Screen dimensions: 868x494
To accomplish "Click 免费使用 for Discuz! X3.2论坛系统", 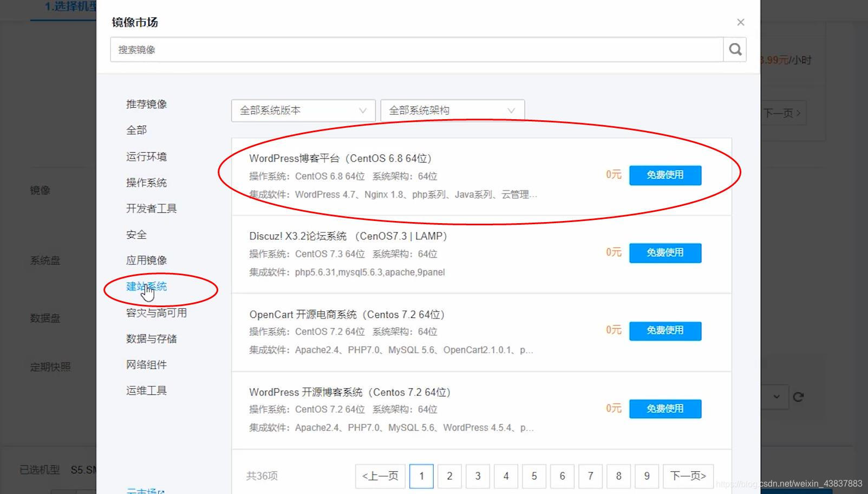I will coord(665,252).
